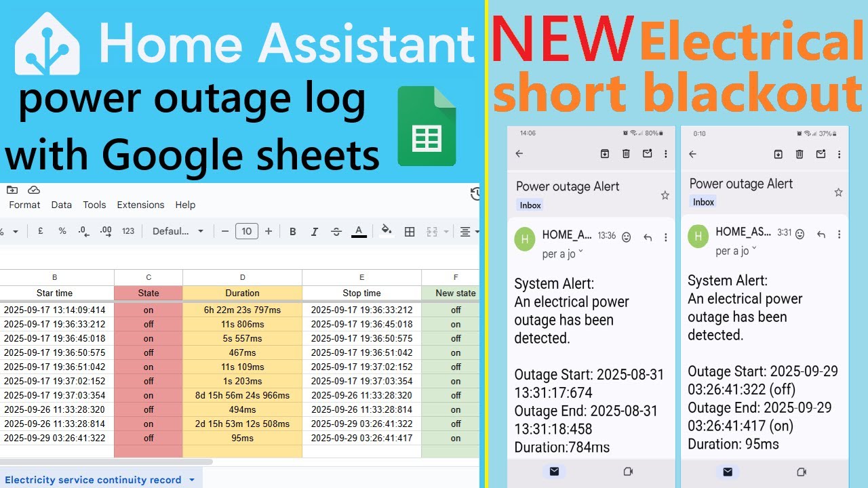Select column F header
Screen dimensions: 868x488
pyautogui.click(x=456, y=277)
